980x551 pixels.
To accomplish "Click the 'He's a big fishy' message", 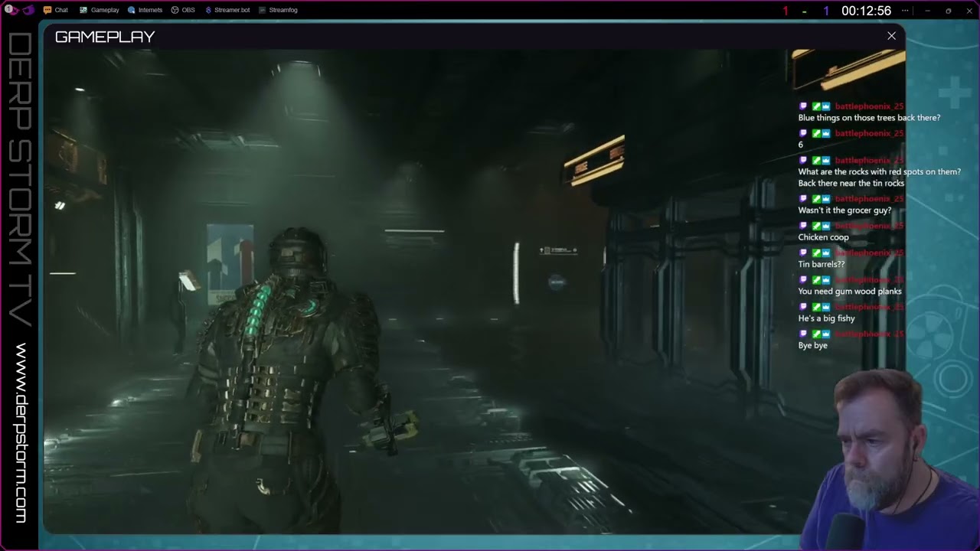I will tap(826, 318).
